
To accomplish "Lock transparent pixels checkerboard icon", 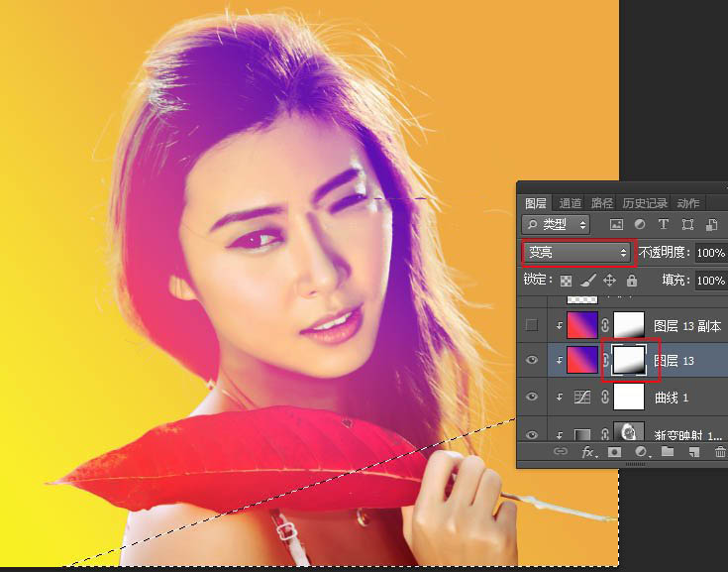I will 566,281.
